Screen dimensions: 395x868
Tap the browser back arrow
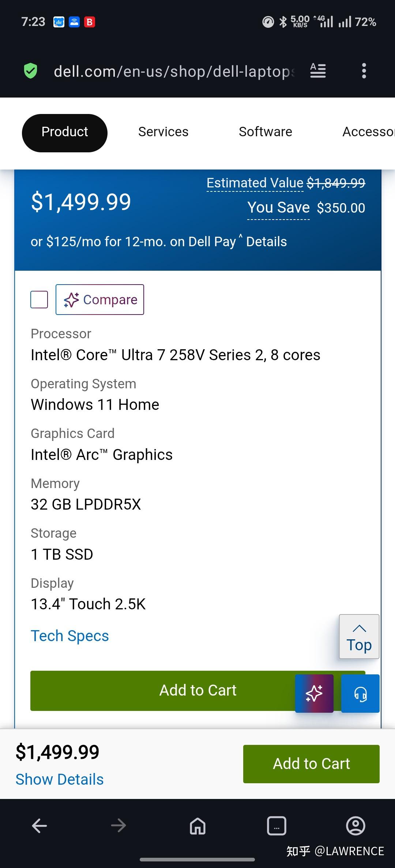click(x=39, y=826)
